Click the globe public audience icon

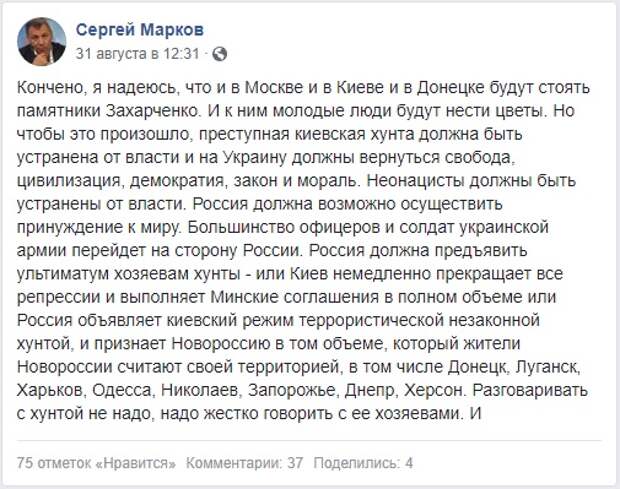pyautogui.click(x=219, y=54)
